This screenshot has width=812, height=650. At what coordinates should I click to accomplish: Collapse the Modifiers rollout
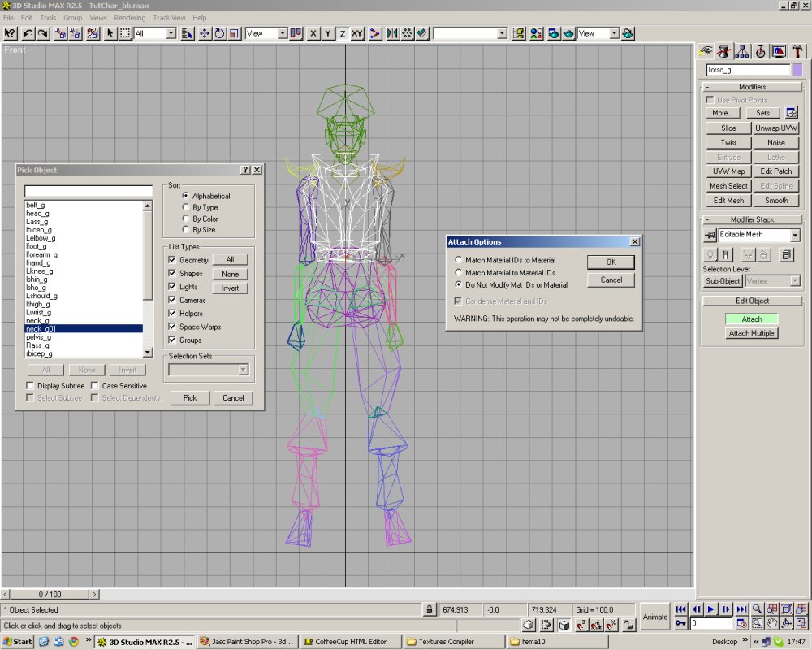coord(752,87)
